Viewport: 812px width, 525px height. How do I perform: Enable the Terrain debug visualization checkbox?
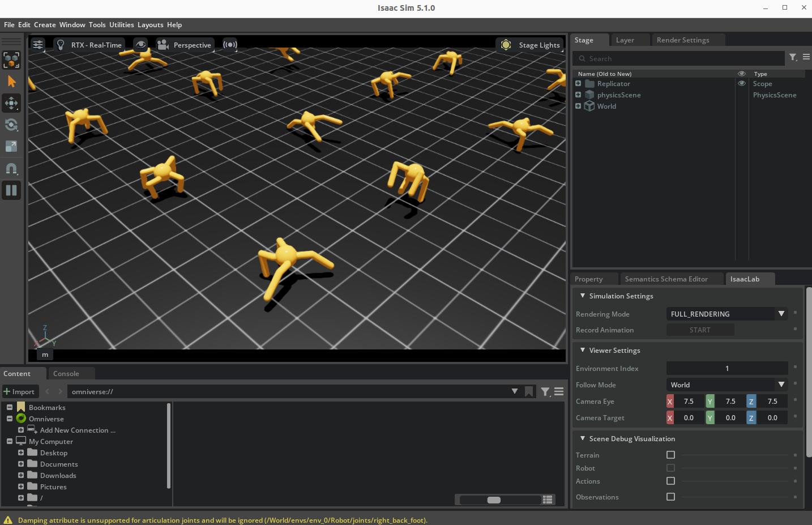670,455
